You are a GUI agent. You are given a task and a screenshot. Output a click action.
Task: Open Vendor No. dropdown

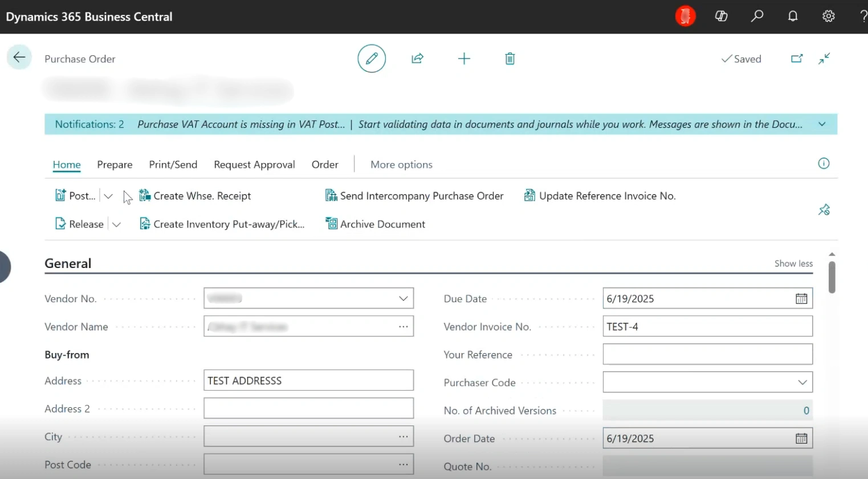tap(404, 298)
